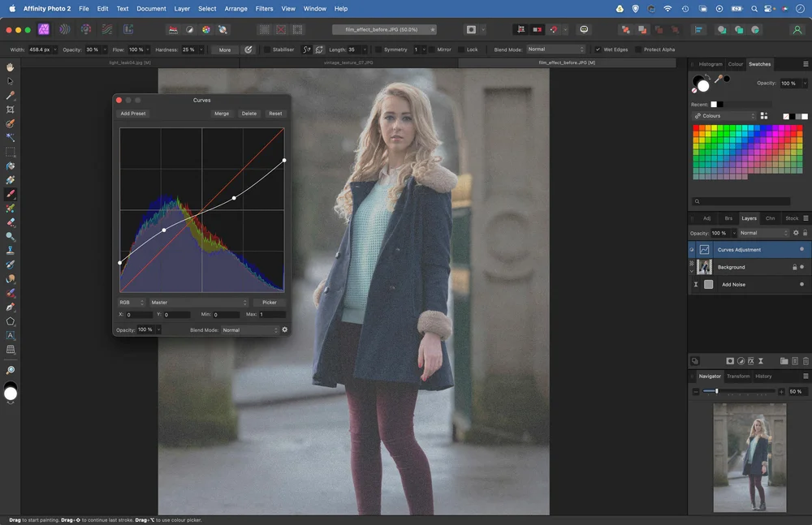Enable the Symmetry checkbox

pyautogui.click(x=378, y=49)
